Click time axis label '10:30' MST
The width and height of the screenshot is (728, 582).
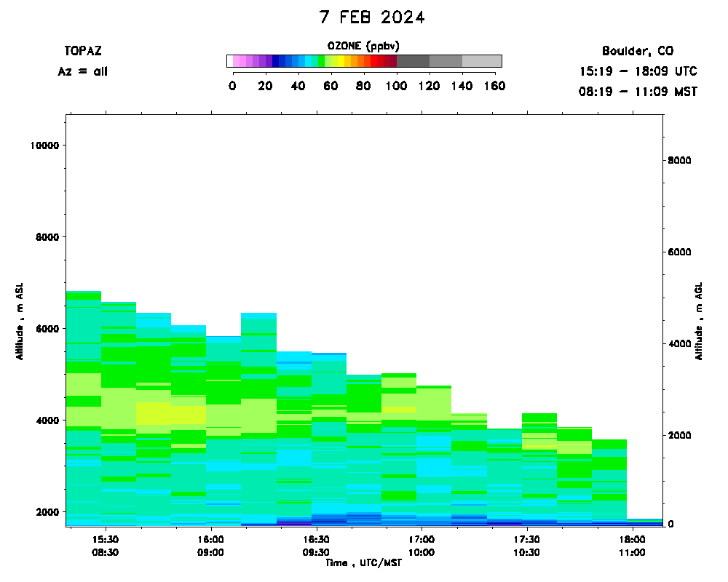point(527,552)
